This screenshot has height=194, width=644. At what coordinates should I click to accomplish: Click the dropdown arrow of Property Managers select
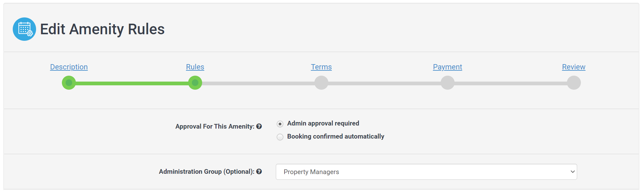pos(572,172)
